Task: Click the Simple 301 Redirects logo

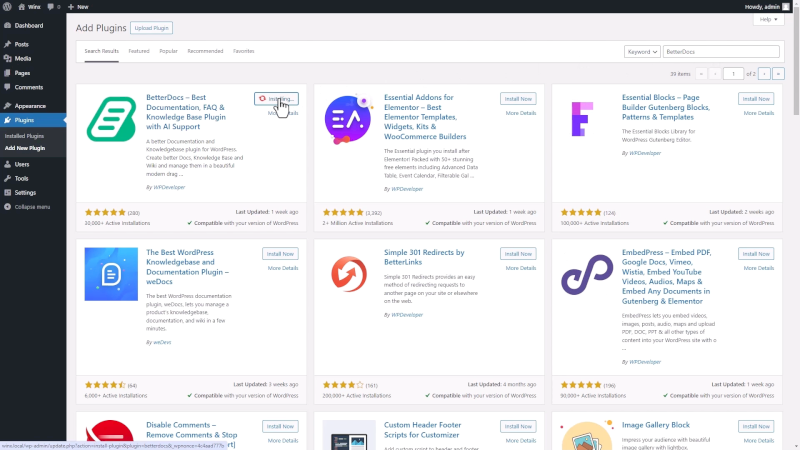Action: 349,274
